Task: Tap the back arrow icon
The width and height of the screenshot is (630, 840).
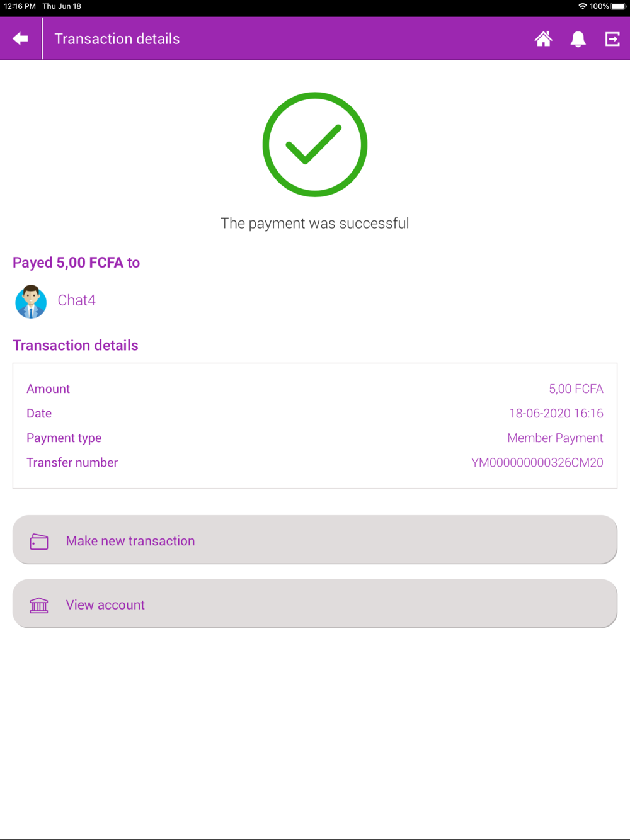Action: click(x=20, y=38)
